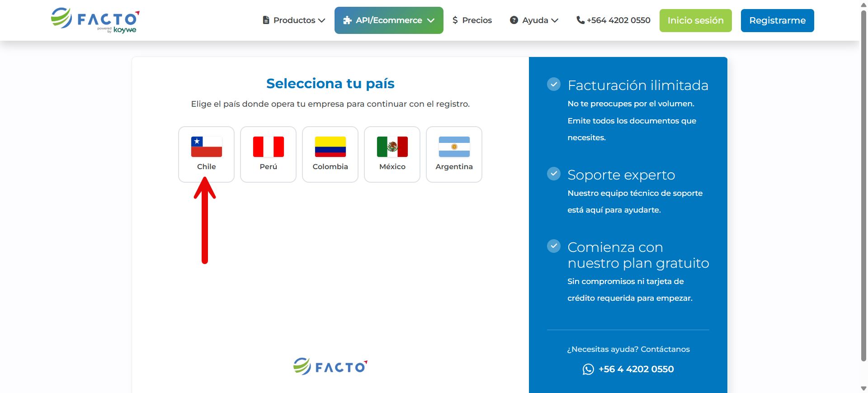Screen dimensions: 868x393
Task: Choose the Argentina flag card
Action: (x=454, y=154)
